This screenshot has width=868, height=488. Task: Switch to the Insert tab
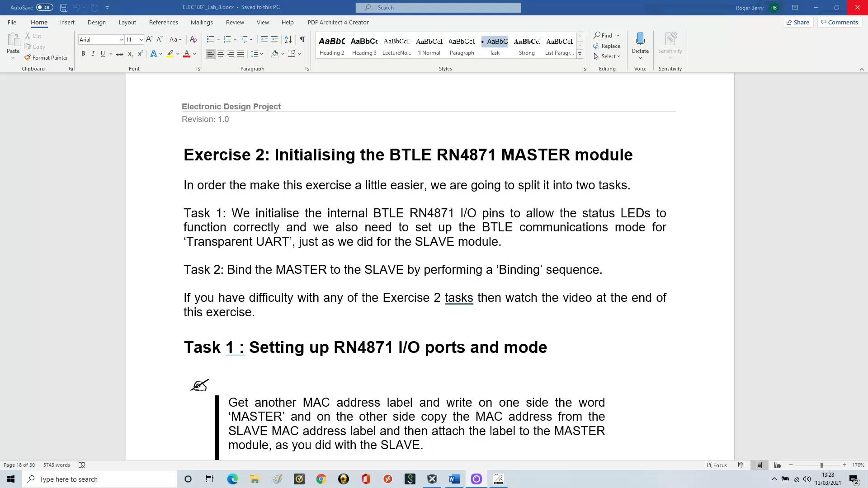(x=67, y=22)
